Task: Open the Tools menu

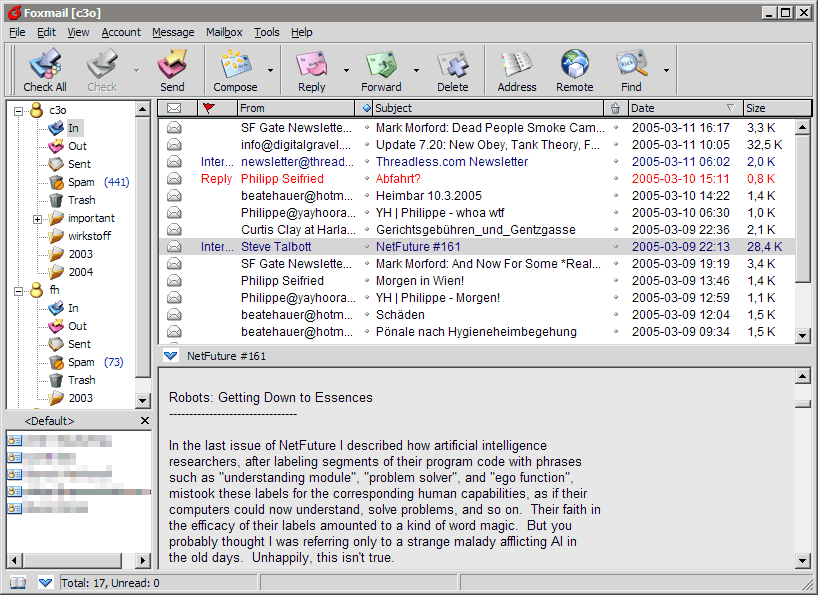Action: click(267, 32)
